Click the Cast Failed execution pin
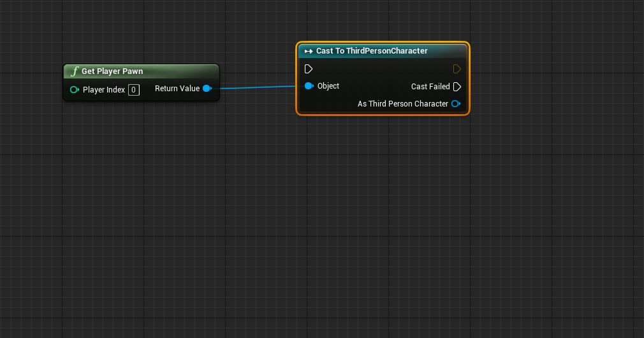Image resolution: width=644 pixels, height=338 pixels. click(x=457, y=87)
